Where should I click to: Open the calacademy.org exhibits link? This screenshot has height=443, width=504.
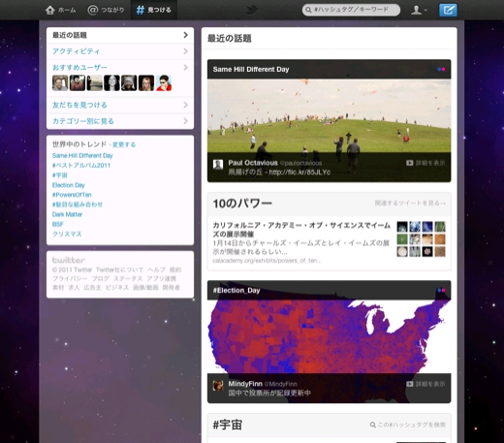267,261
